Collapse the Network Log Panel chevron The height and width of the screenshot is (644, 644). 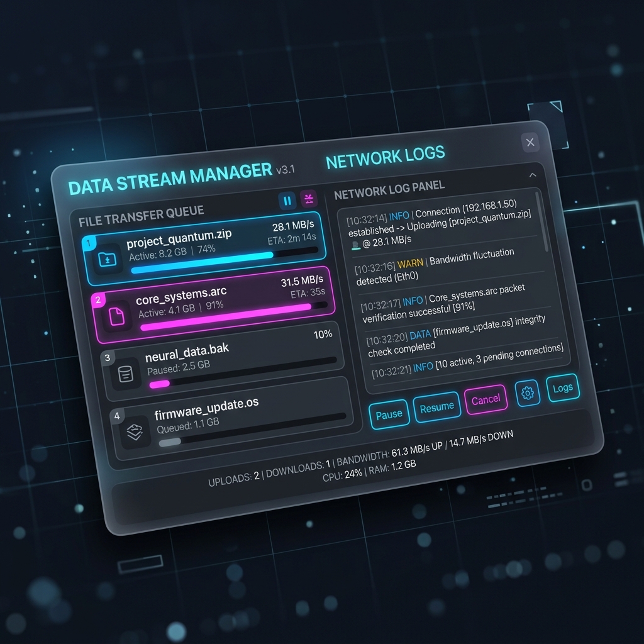click(532, 175)
